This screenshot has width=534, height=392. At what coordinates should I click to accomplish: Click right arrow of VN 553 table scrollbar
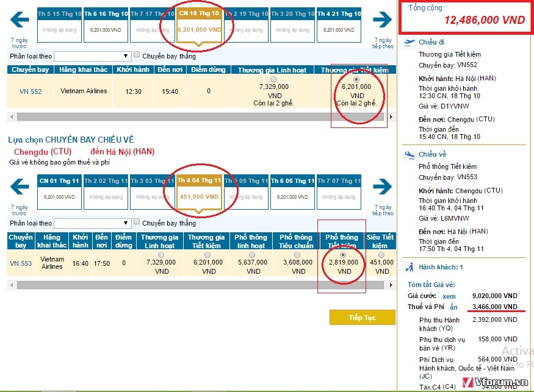(x=391, y=285)
